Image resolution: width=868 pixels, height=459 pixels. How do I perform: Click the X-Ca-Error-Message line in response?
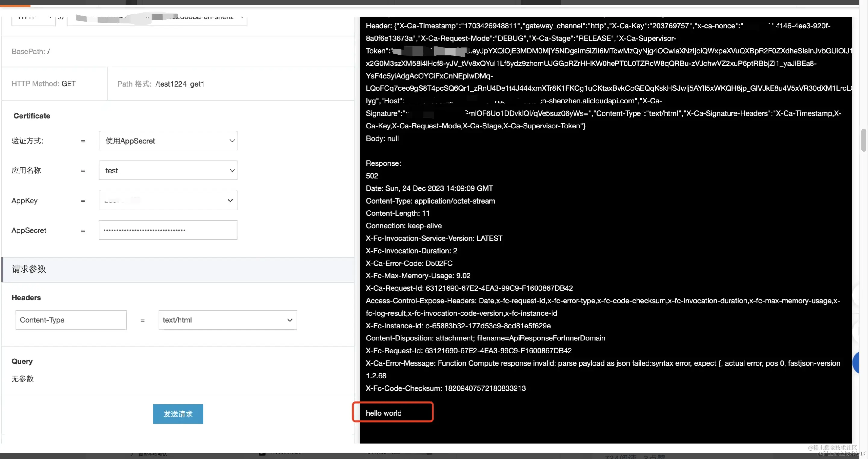click(x=602, y=363)
